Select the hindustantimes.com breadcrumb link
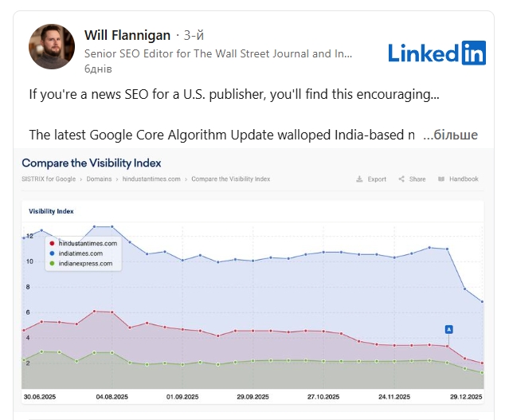The height and width of the screenshot is (420, 509). pos(151,179)
